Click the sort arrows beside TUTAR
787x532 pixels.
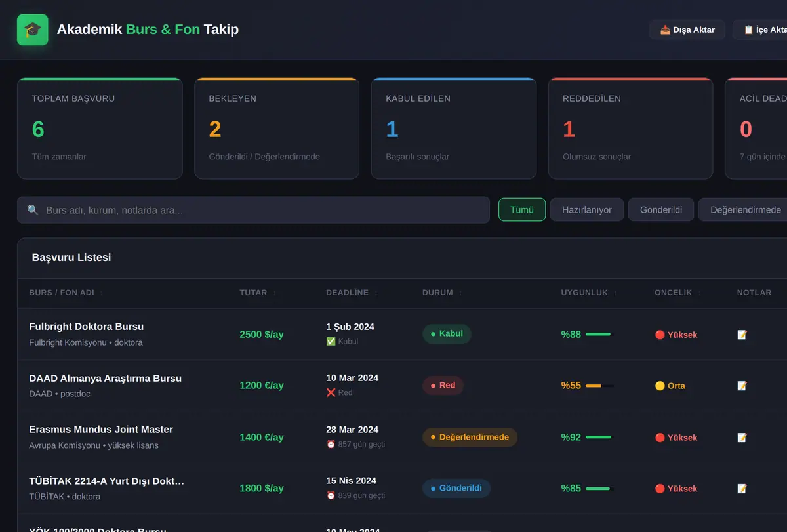(x=275, y=293)
